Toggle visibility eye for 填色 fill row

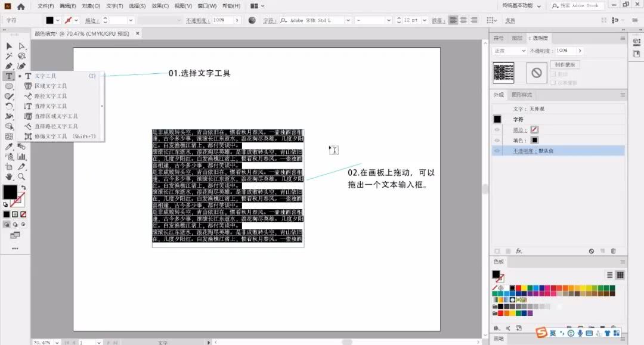[497, 140]
